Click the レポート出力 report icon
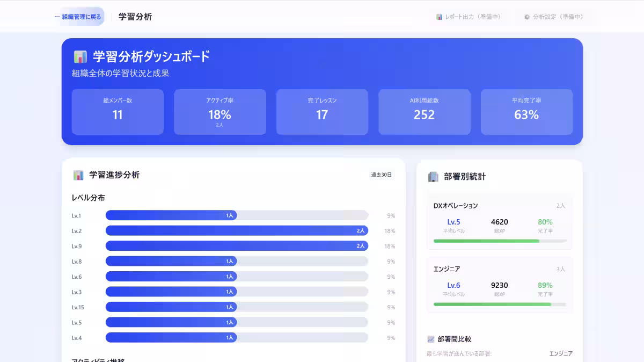The width and height of the screenshot is (644, 362). (439, 17)
